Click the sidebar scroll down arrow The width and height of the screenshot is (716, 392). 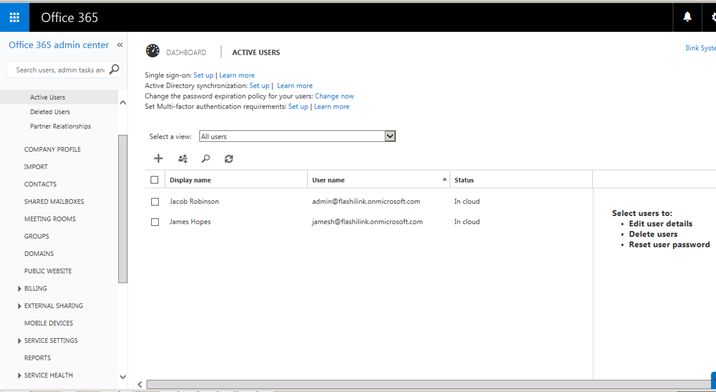point(122,377)
